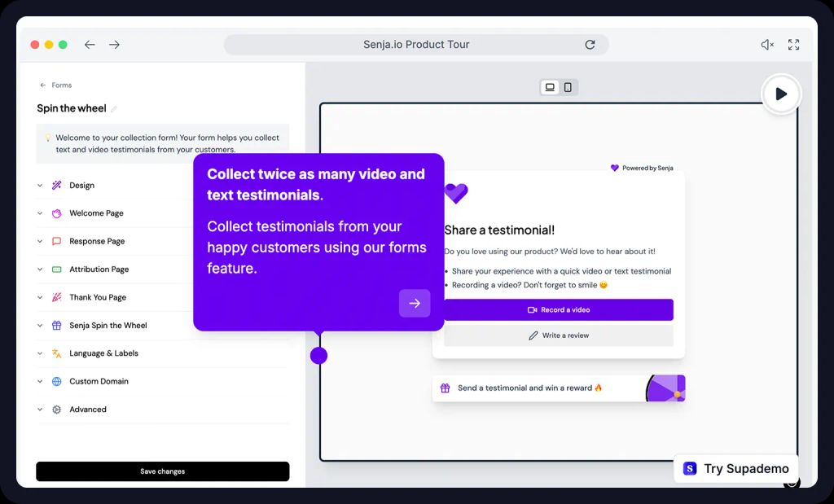The width and height of the screenshot is (834, 504).
Task: Click the "Save changes" button
Action: pos(162,471)
